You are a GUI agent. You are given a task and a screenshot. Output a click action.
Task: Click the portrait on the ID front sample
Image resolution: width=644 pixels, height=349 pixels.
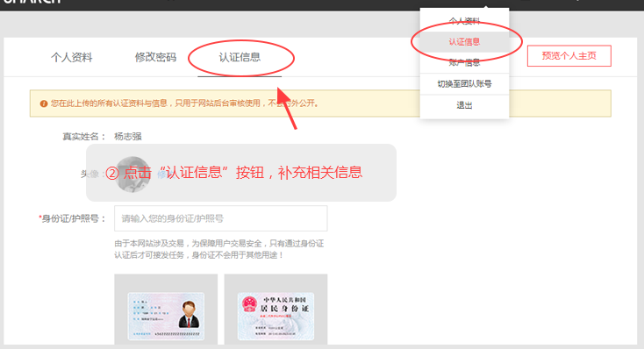(x=189, y=314)
